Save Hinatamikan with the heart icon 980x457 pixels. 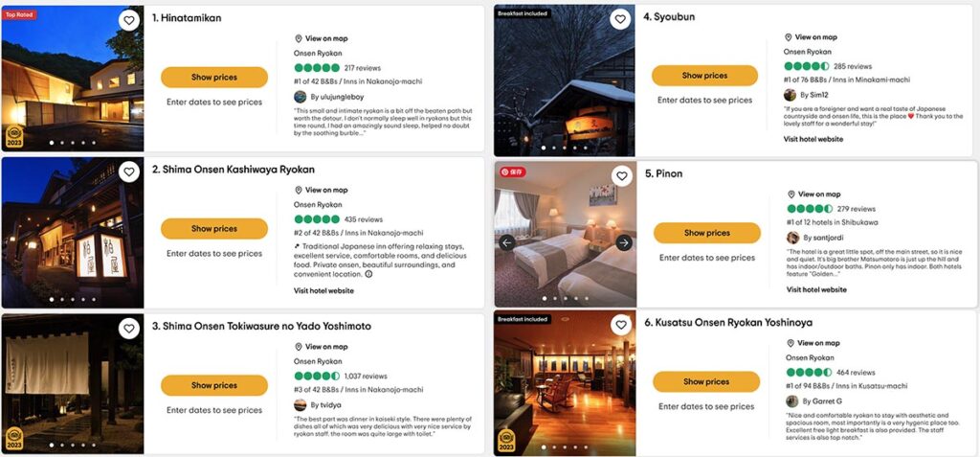(x=129, y=20)
